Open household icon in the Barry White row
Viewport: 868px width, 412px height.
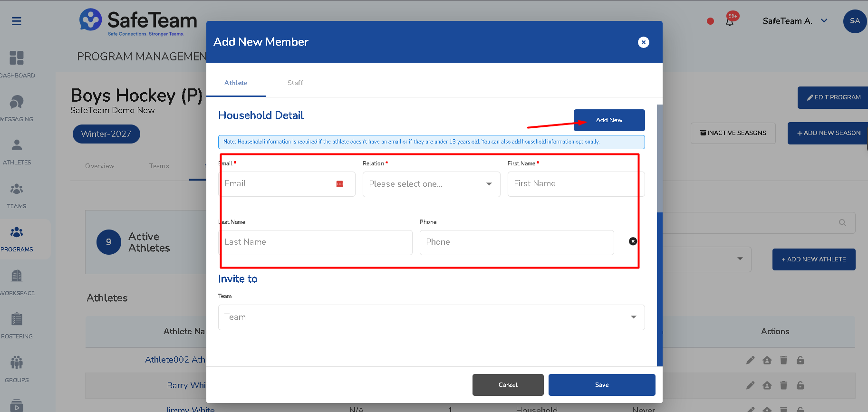pos(767,385)
